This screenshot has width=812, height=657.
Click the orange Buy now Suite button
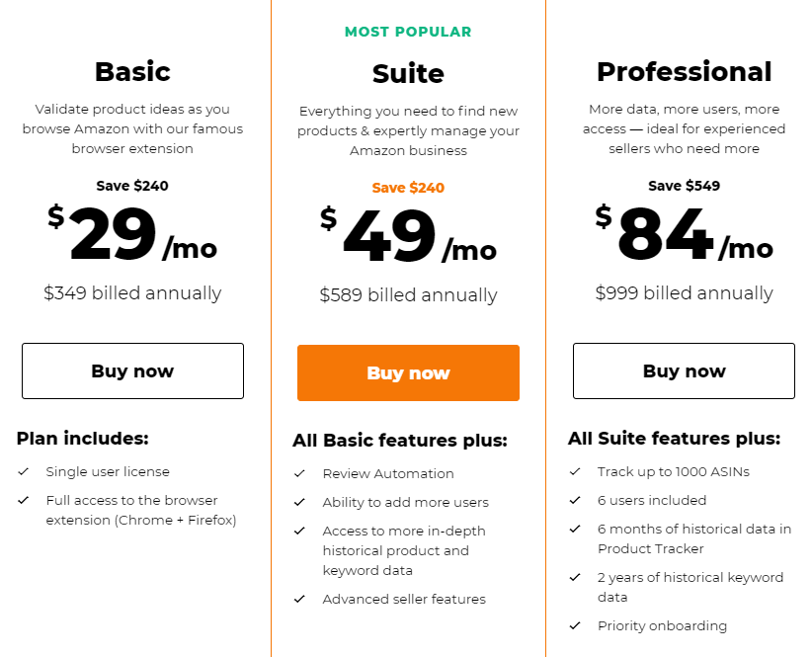[408, 372]
